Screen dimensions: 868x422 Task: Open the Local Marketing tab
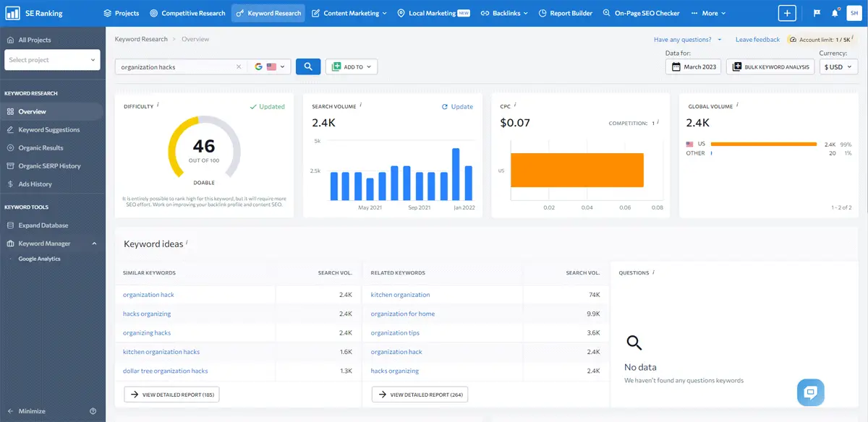click(x=434, y=13)
